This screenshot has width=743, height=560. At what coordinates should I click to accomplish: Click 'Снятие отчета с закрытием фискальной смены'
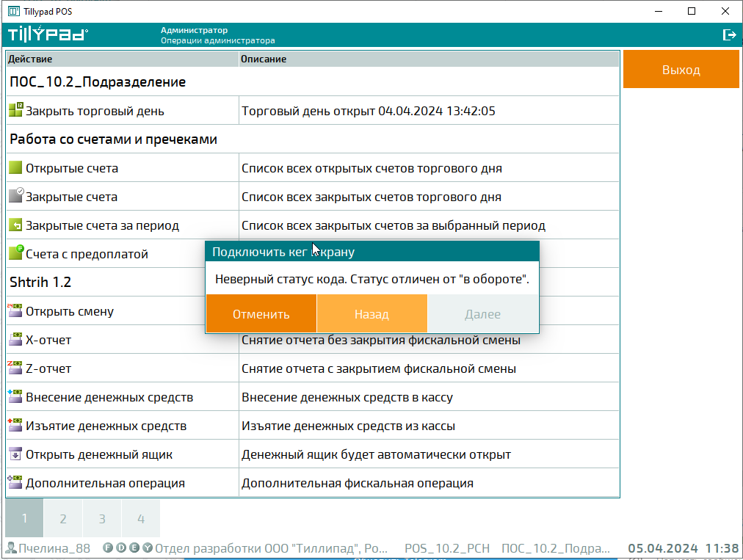coord(379,368)
